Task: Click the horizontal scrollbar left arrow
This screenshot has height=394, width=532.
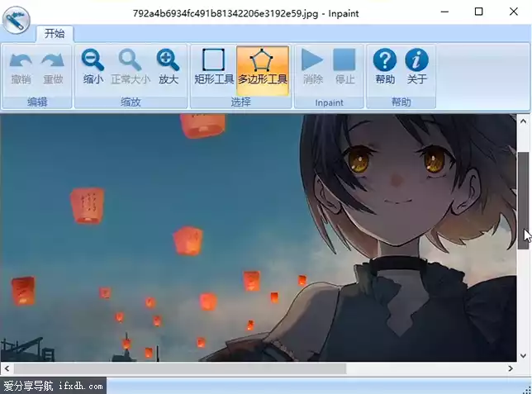Action: 7,368
